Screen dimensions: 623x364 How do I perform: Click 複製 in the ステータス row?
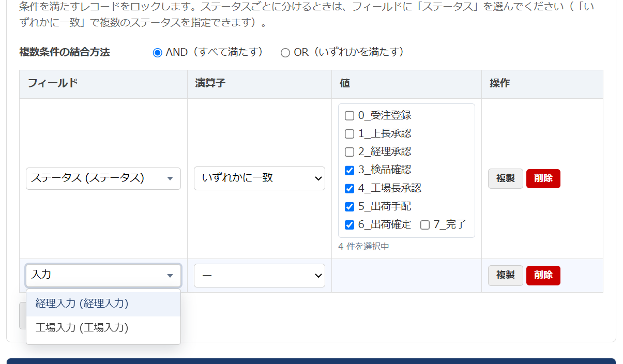pyautogui.click(x=506, y=178)
